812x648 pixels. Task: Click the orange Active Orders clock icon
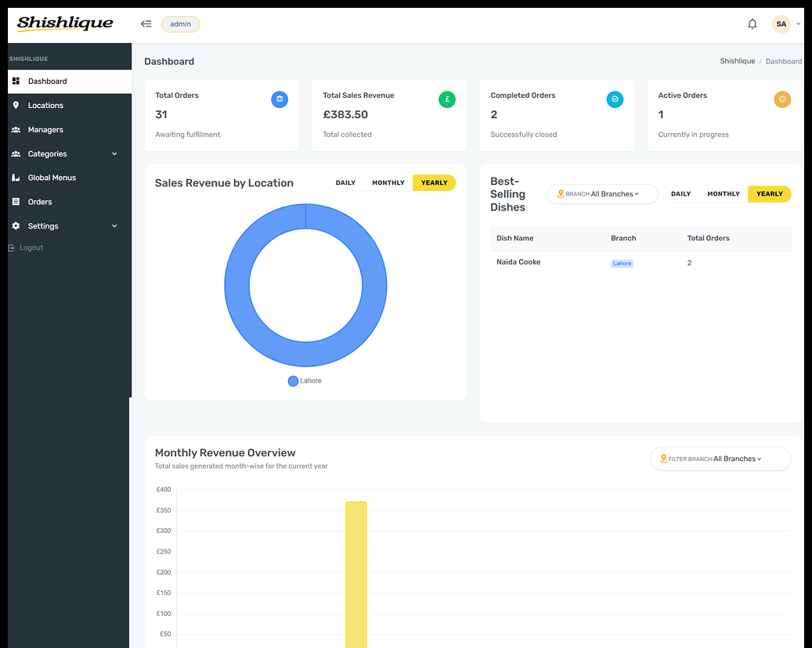click(x=782, y=99)
